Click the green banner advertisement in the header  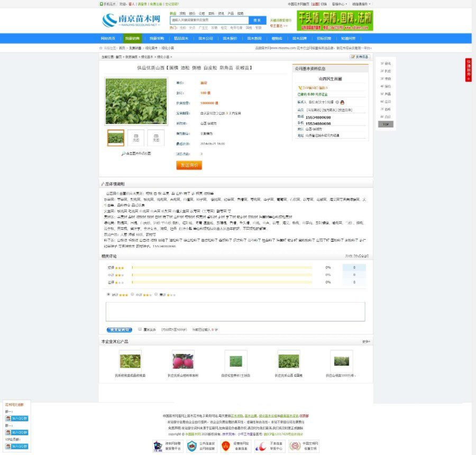(335, 21)
